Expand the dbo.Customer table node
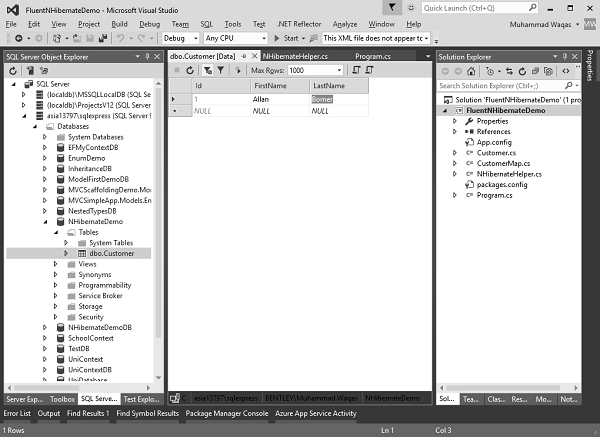Viewport: 600px width, 437px height. pos(66,253)
